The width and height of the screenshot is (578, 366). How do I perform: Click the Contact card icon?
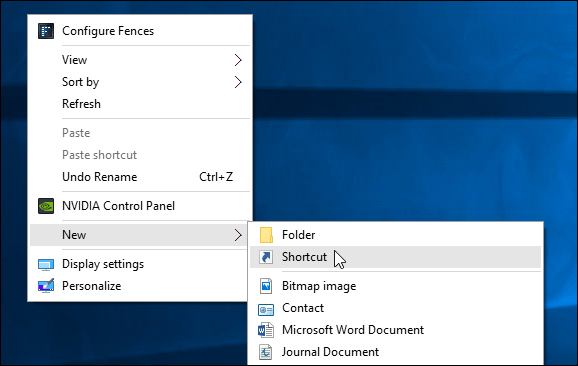pos(266,310)
